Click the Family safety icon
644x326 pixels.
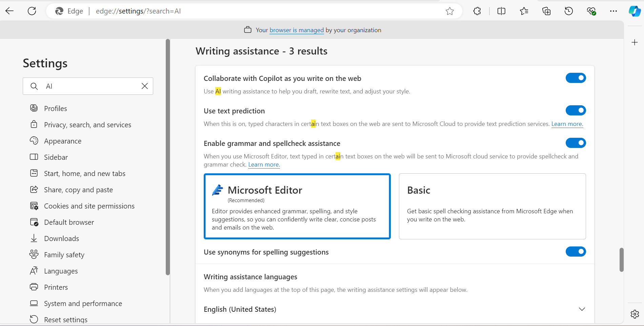tap(34, 254)
